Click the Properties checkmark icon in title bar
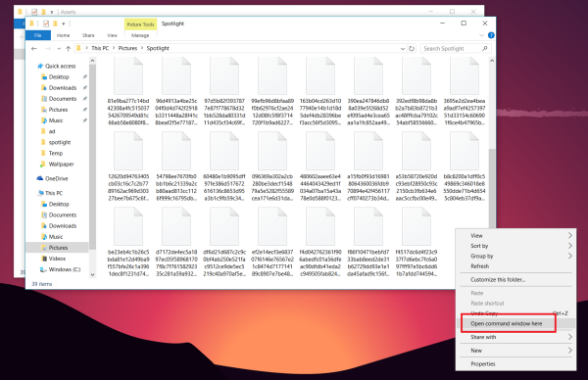The height and width of the screenshot is (380, 588). click(46, 24)
